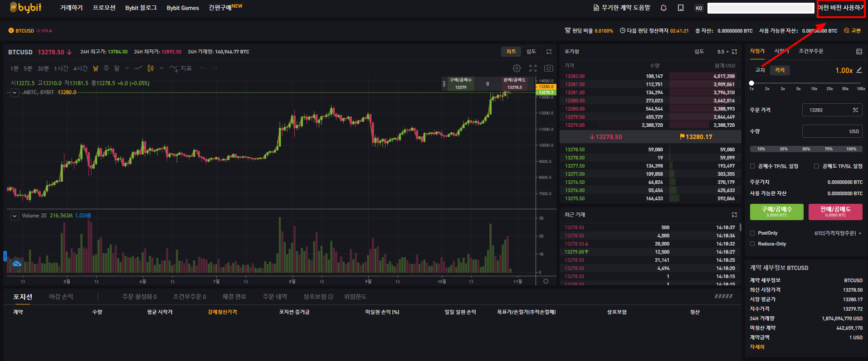The height and width of the screenshot is (361, 868).
Task: Open the mobile app download icon
Action: click(x=680, y=8)
